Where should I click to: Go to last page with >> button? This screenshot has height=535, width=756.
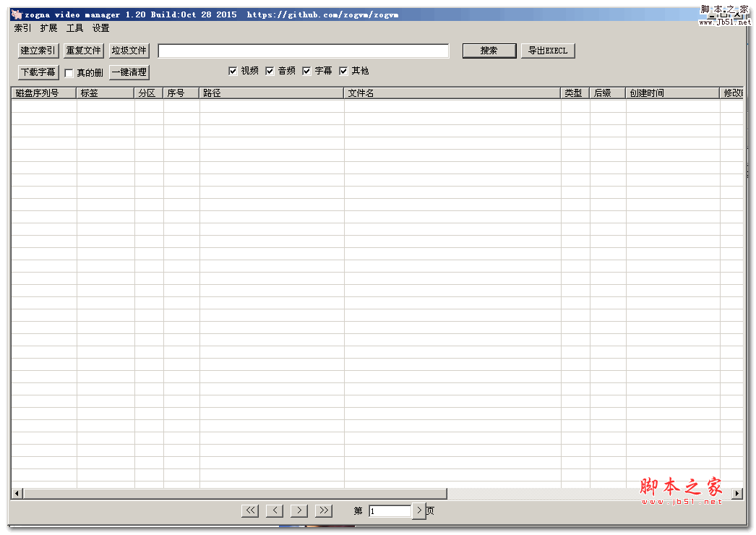click(324, 510)
